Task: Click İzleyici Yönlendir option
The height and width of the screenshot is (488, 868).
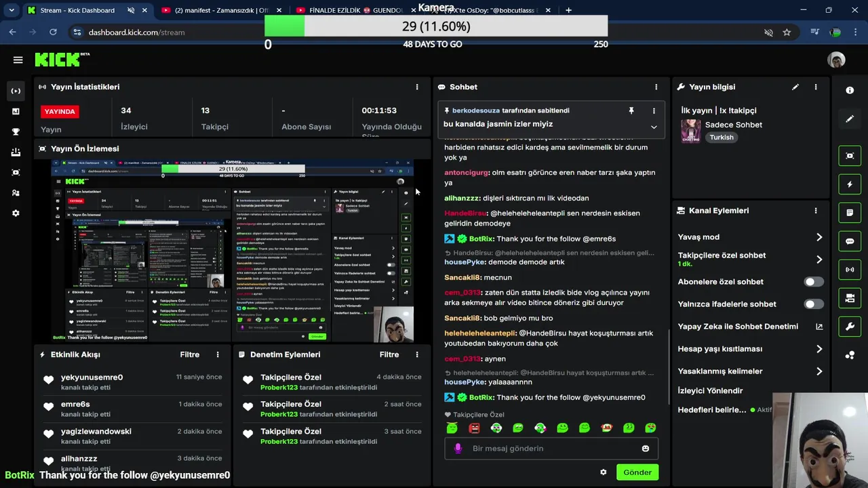Action: point(710,391)
